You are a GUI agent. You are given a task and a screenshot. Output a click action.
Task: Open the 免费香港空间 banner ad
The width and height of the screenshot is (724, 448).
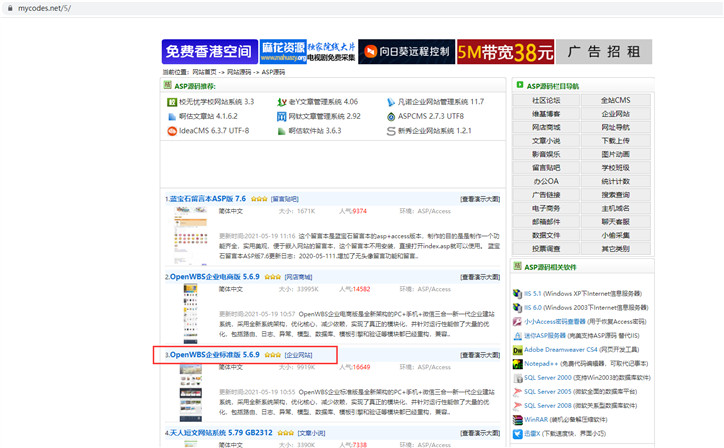click(210, 52)
